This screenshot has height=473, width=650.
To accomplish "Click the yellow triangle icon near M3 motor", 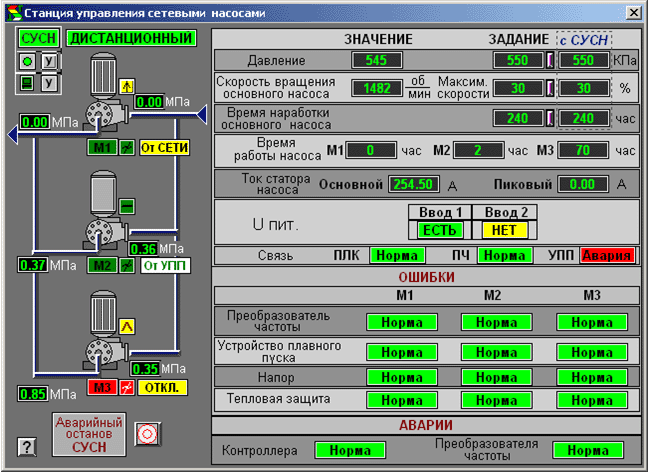I will [127, 327].
